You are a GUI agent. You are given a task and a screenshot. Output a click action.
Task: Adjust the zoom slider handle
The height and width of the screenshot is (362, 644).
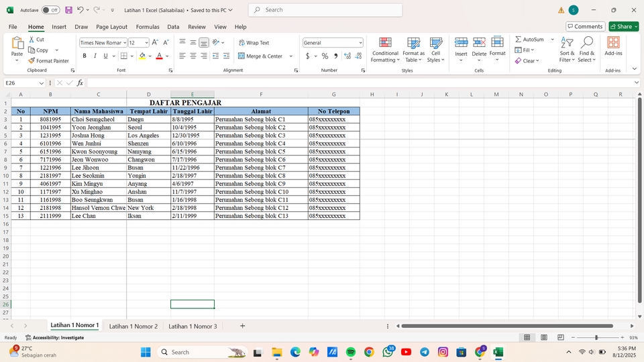(596, 337)
